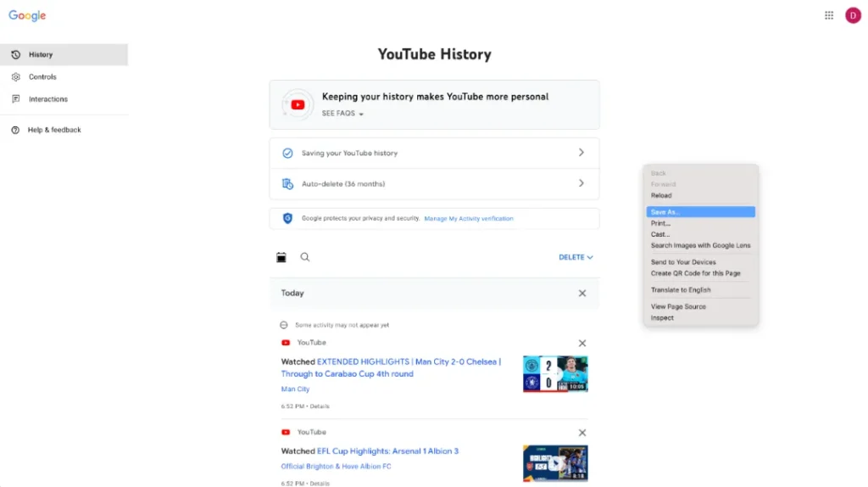
Task: Open Help & feedback in sidebar
Action: [64, 130]
